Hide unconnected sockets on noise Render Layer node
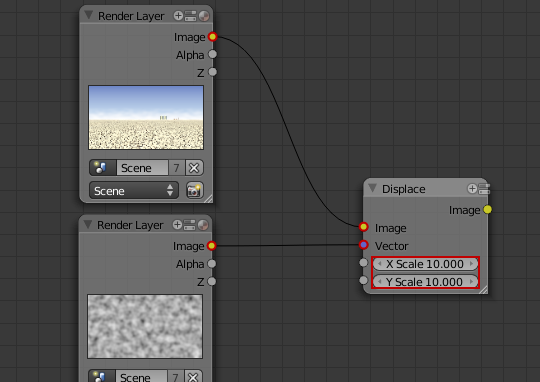Screen dimensions: 540x382 click(x=177, y=225)
